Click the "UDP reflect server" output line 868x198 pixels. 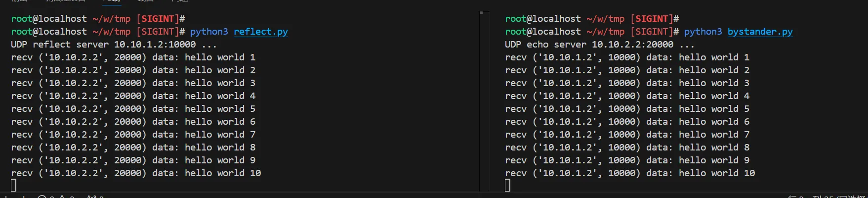pos(114,45)
